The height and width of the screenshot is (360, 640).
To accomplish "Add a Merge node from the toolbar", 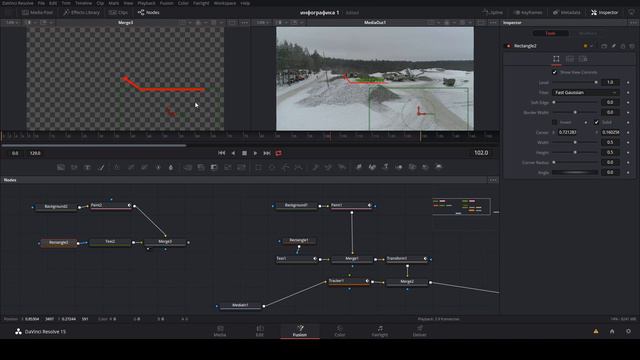I will (188, 167).
